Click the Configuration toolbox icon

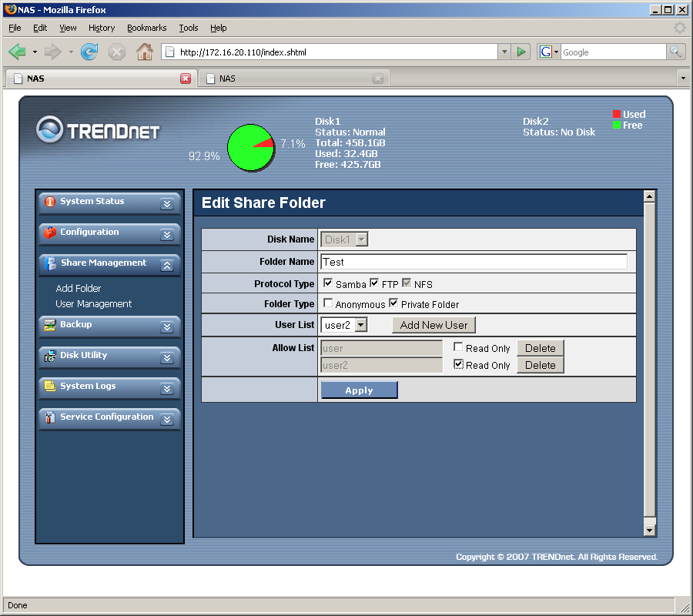(50, 233)
